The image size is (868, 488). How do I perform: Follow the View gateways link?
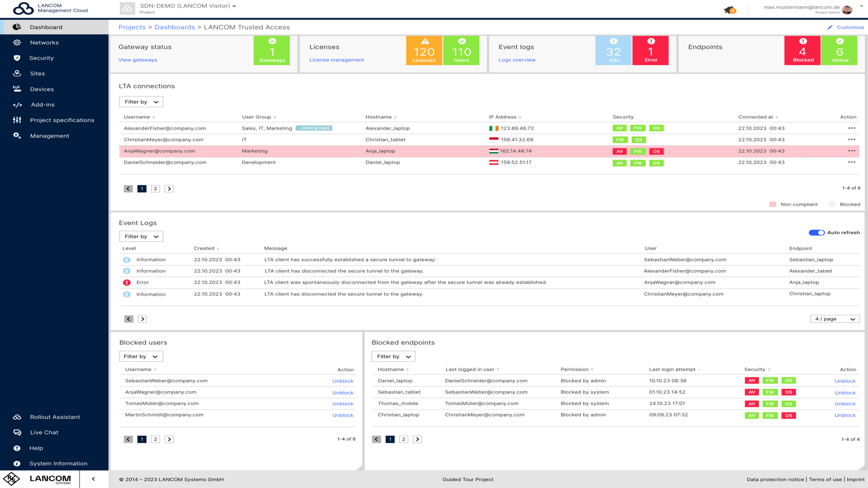click(x=137, y=60)
